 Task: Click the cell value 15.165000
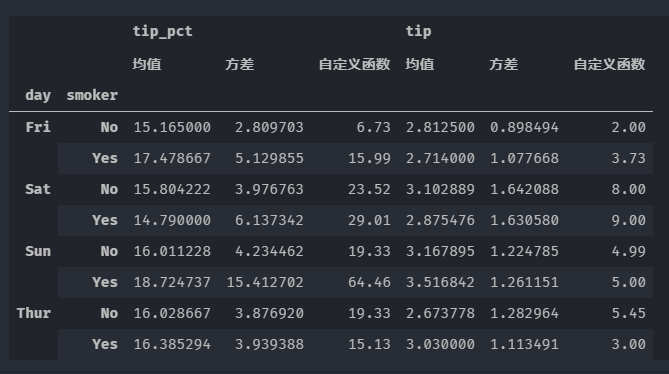(x=172, y=127)
